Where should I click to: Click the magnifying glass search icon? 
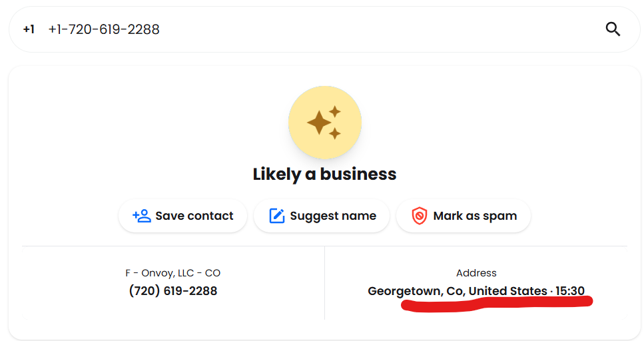pos(613,29)
